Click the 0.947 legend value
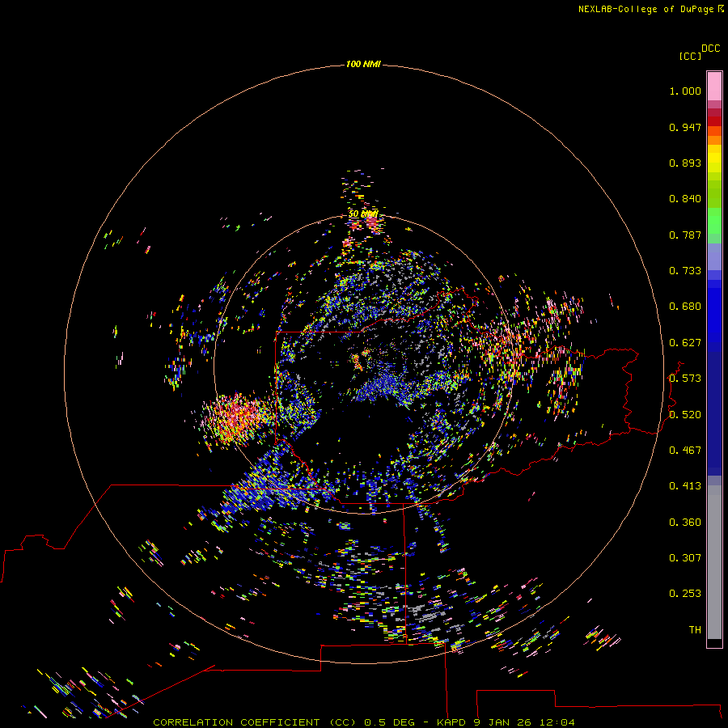The image size is (728, 728). click(685, 127)
